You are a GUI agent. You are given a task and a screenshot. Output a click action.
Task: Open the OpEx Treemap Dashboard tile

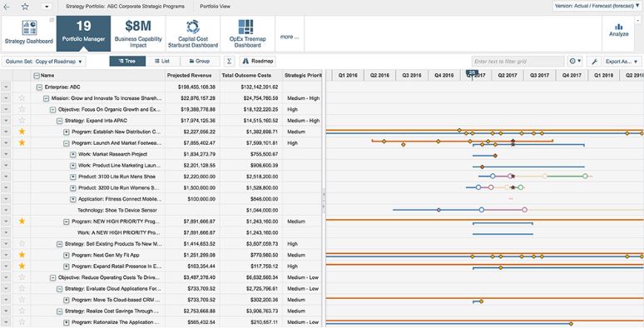coord(247,33)
